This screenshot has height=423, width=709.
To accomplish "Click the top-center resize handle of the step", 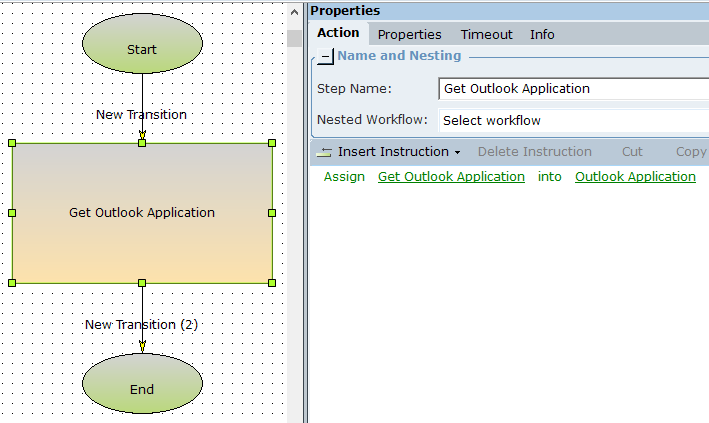I will pos(142,143).
